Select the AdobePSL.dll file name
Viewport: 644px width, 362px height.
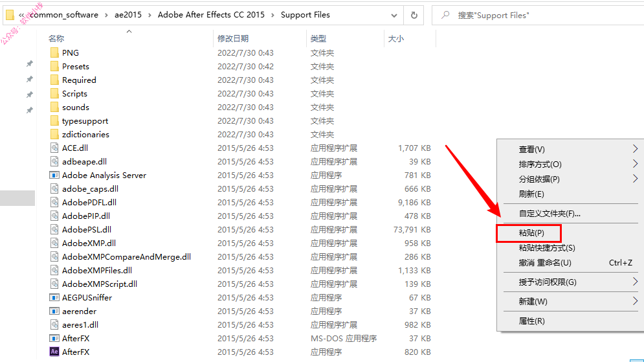[87, 229]
